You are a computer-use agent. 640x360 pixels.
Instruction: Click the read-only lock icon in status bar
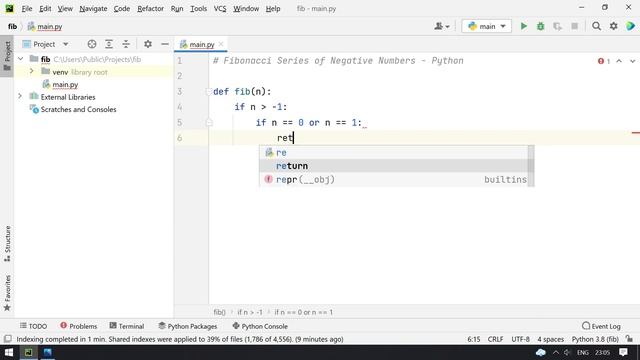point(629,339)
